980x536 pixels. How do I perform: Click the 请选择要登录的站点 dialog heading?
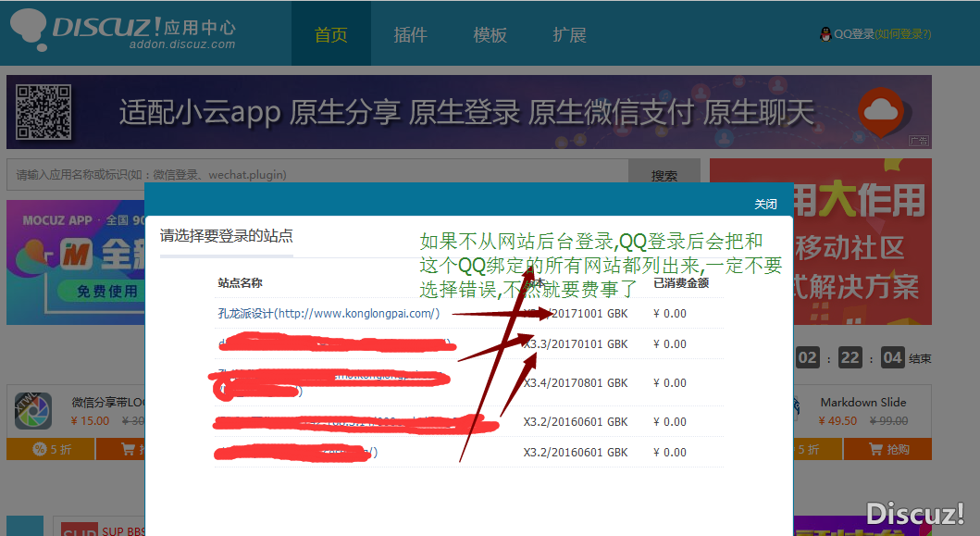pyautogui.click(x=226, y=236)
